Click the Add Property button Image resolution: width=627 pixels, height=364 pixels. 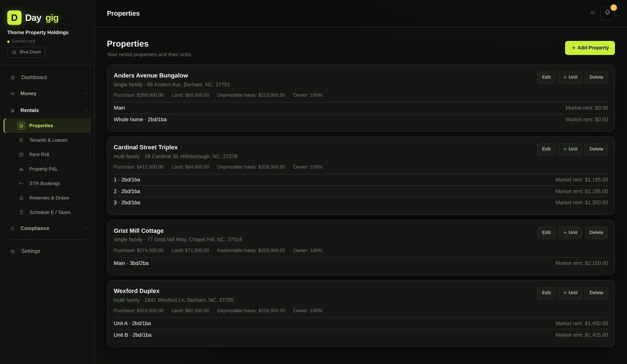(590, 48)
